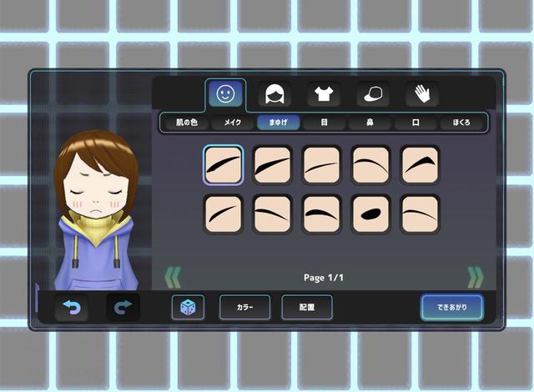Select the 口 mouth tab
The width and height of the screenshot is (534, 392).
tap(416, 122)
